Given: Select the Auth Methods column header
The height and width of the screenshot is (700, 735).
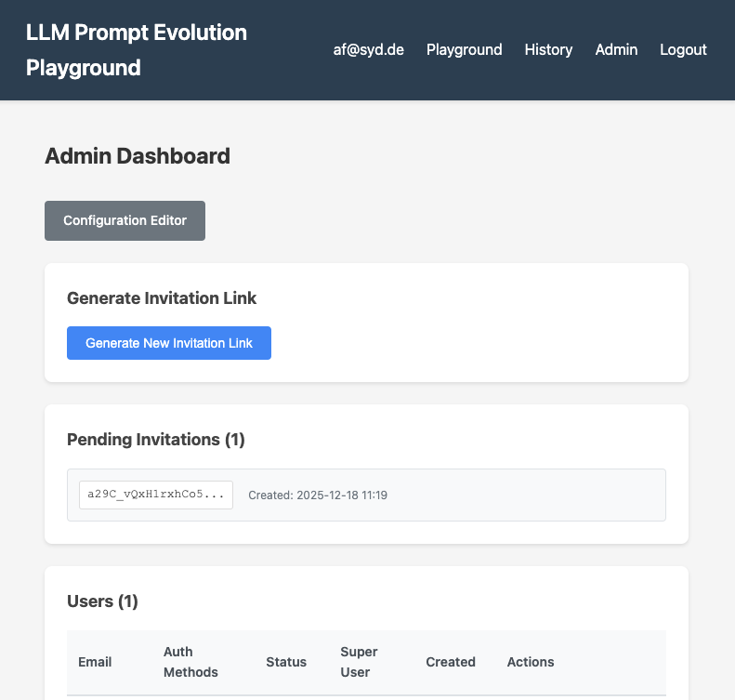Looking at the screenshot, I should [x=190, y=662].
